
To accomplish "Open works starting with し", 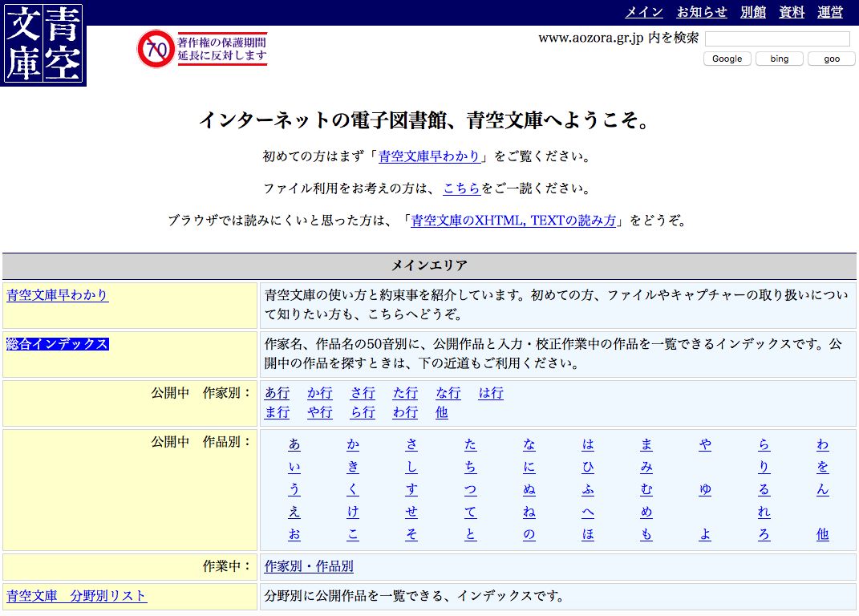I will [412, 467].
